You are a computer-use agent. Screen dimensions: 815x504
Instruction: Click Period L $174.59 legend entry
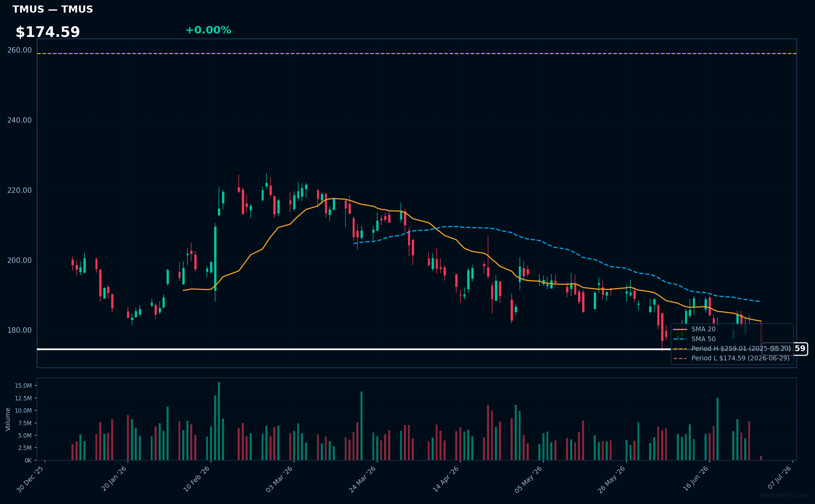(x=731, y=358)
